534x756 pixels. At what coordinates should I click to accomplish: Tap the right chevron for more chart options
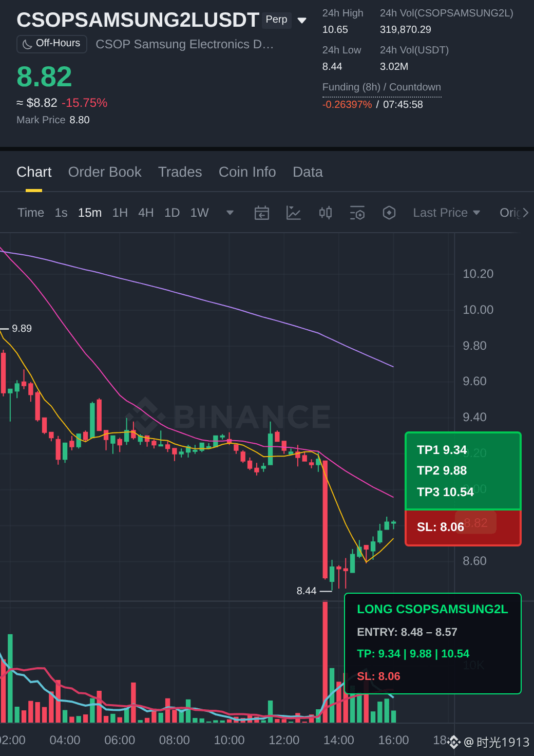(526, 213)
